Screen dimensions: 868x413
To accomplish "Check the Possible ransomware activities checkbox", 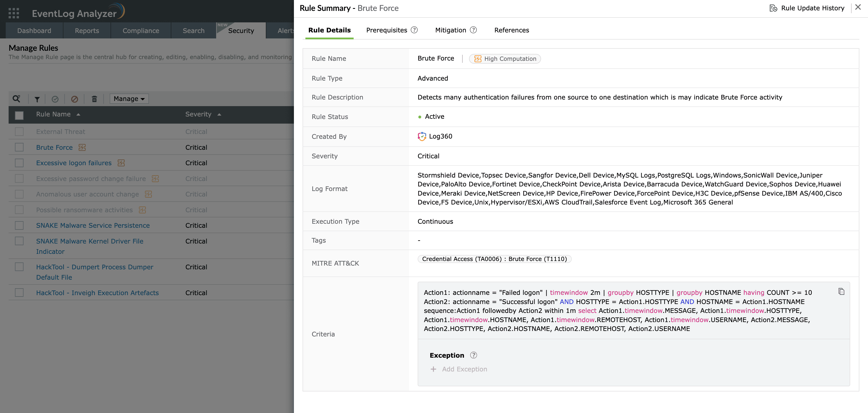I will point(19,210).
